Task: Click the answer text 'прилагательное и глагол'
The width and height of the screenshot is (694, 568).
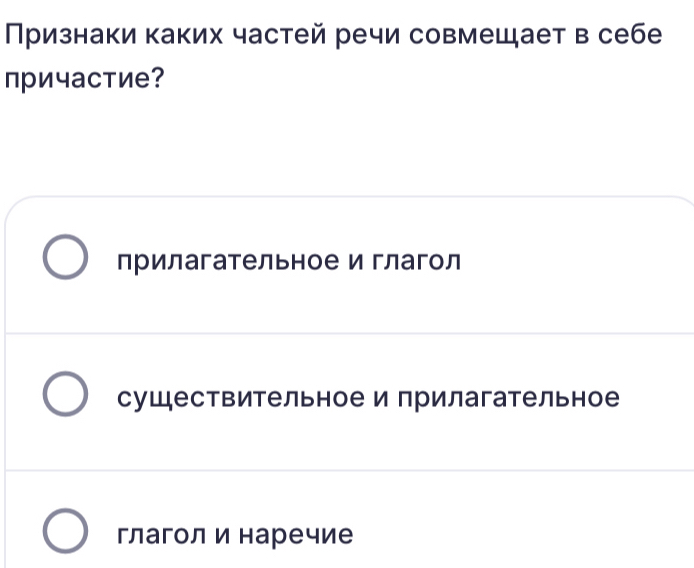Action: pos(289,261)
